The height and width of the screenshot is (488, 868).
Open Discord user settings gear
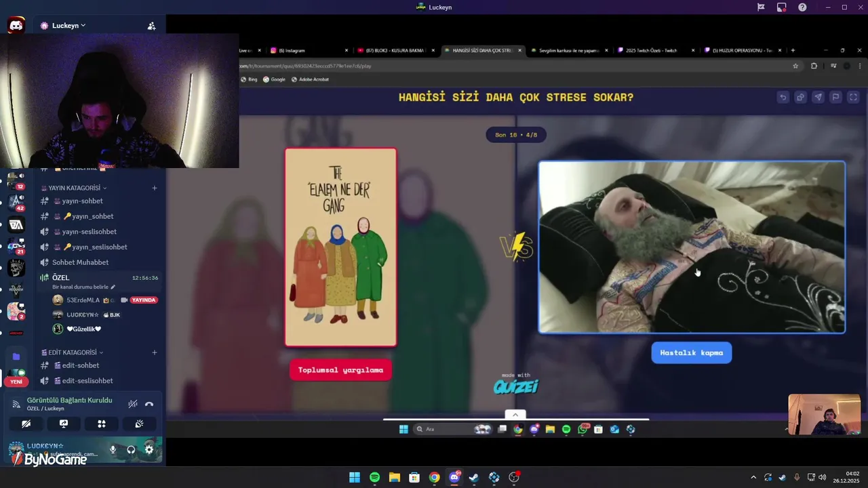149,449
